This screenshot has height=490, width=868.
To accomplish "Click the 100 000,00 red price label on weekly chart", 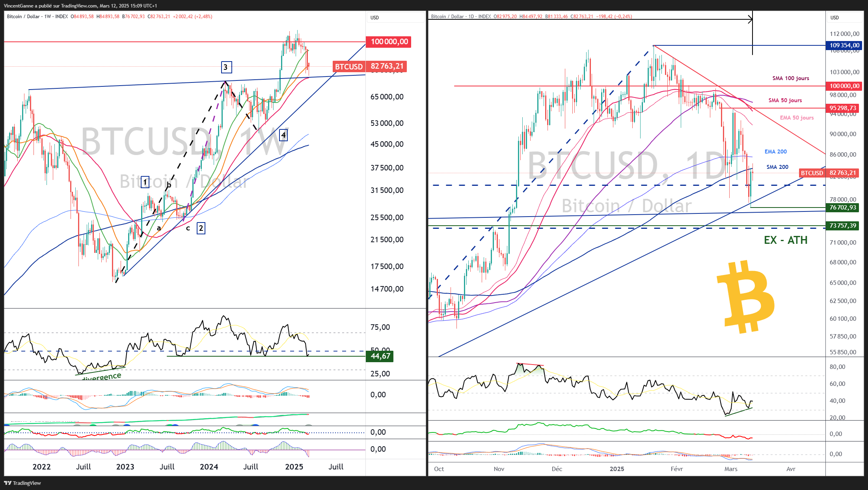I will 389,42.
